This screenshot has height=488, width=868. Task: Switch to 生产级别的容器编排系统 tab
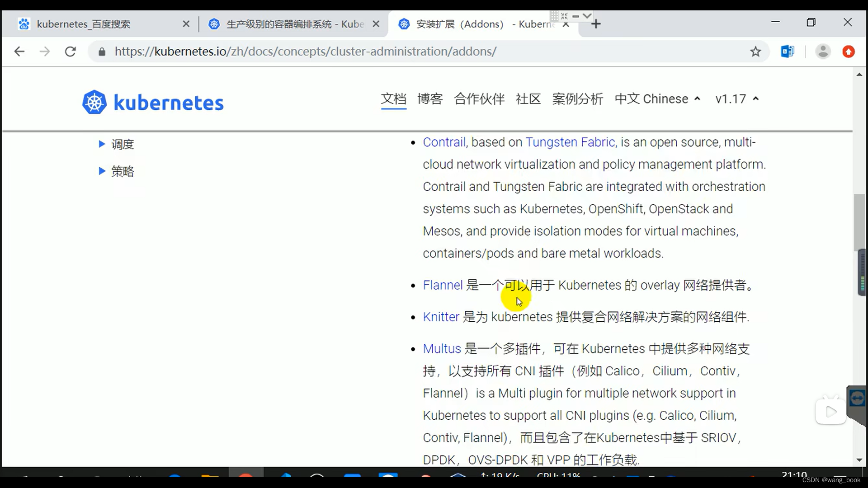pyautogui.click(x=293, y=24)
